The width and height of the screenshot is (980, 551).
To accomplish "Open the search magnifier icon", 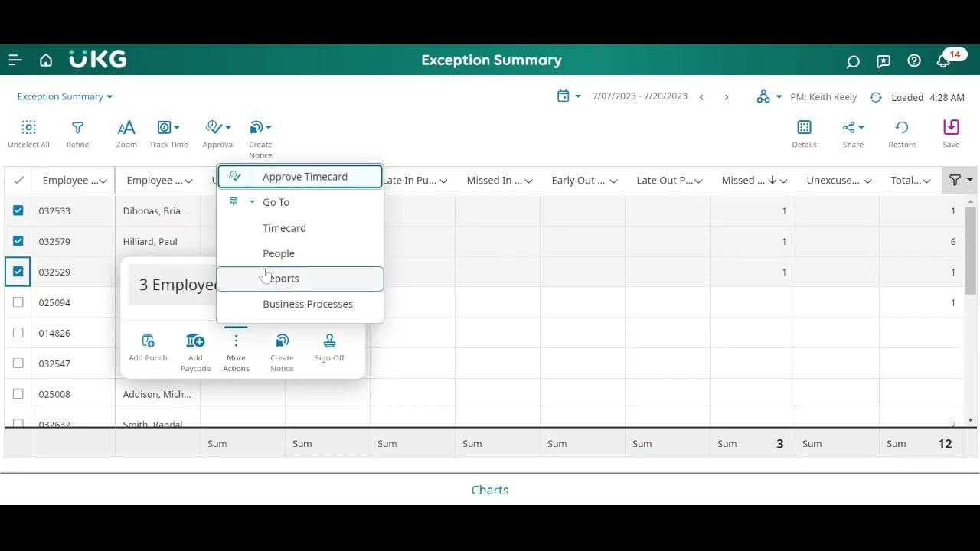I will click(853, 61).
